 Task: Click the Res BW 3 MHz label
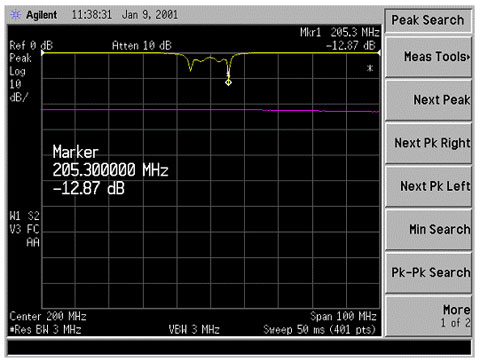46,330
